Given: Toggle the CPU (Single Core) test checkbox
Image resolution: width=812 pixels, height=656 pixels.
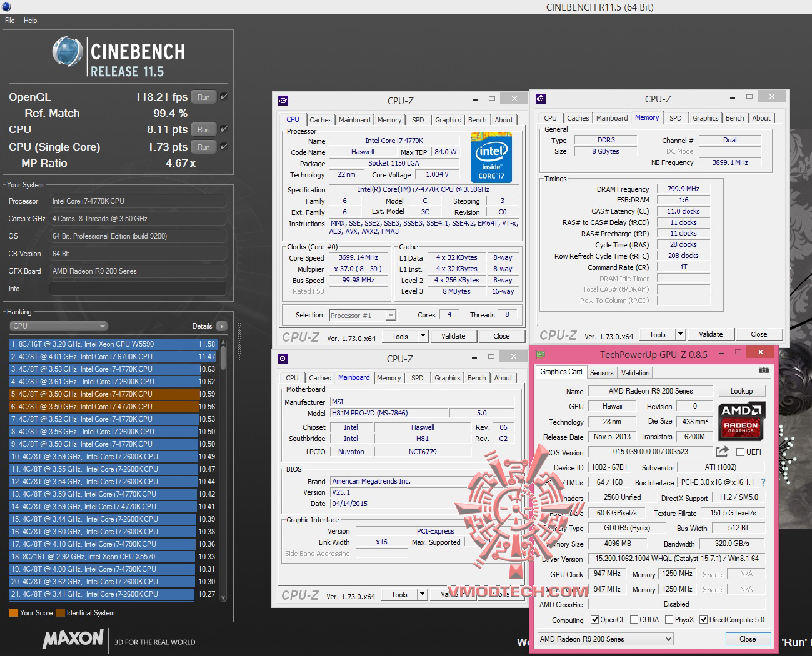Looking at the screenshot, I should [x=224, y=147].
